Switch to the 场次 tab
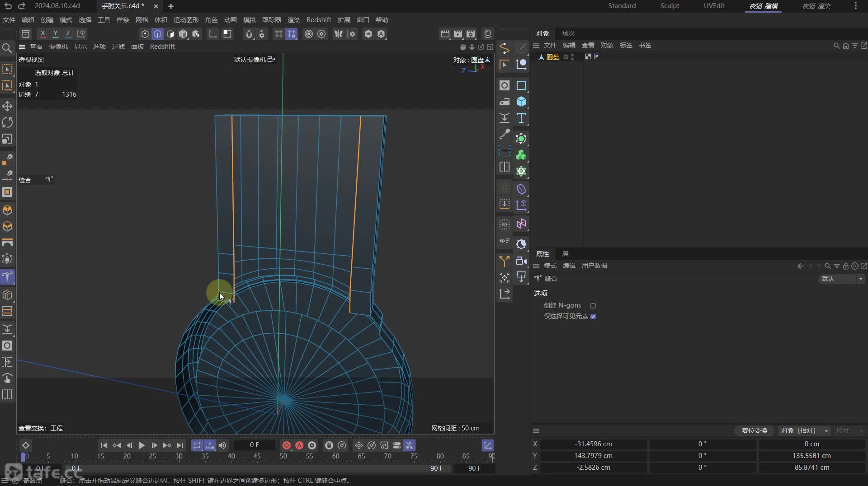 pyautogui.click(x=568, y=33)
